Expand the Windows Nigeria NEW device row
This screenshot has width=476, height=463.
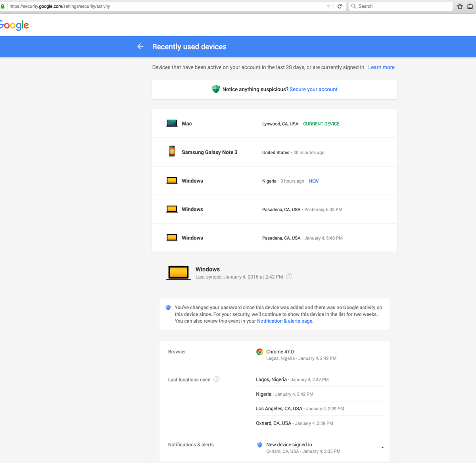point(274,181)
